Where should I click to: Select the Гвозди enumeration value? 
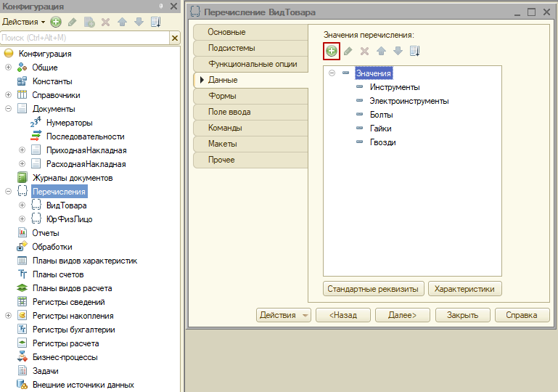[x=382, y=142]
